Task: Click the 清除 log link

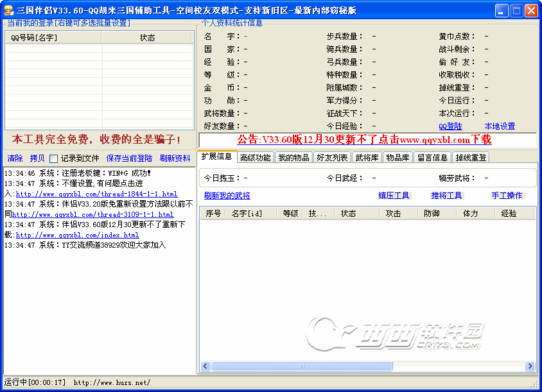Action: 15,158
